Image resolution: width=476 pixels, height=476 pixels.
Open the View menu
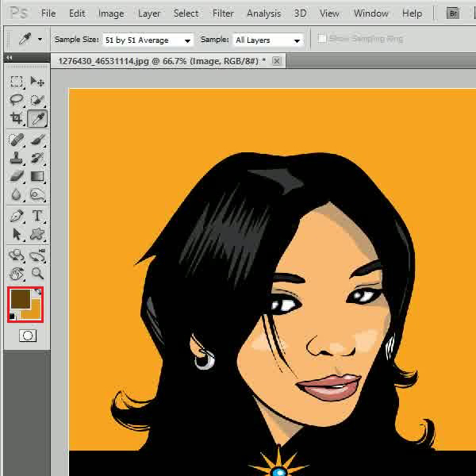(329, 13)
